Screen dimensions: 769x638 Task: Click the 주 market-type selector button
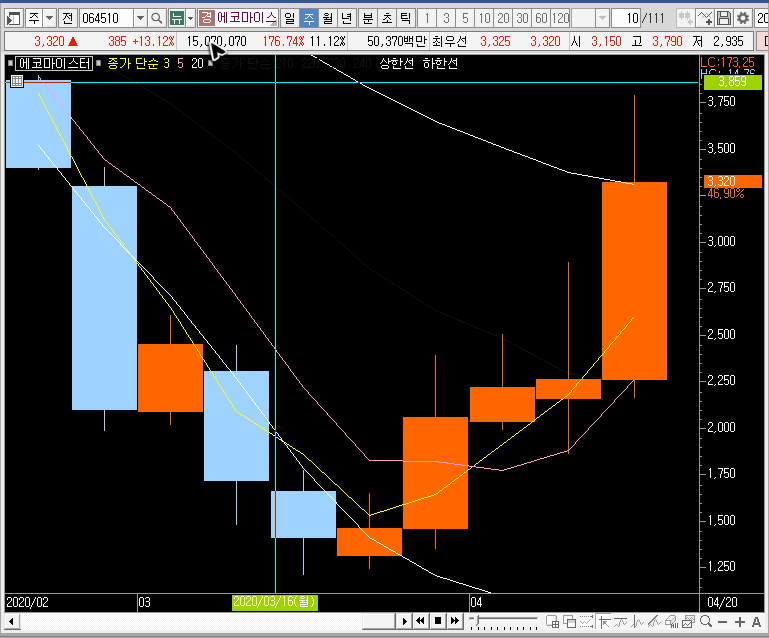34,19
